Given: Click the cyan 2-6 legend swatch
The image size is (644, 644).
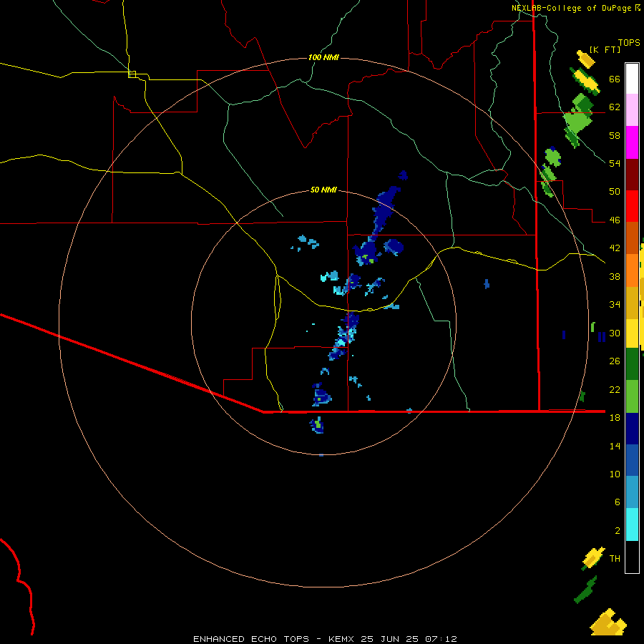Looking at the screenshot, I should [632, 525].
